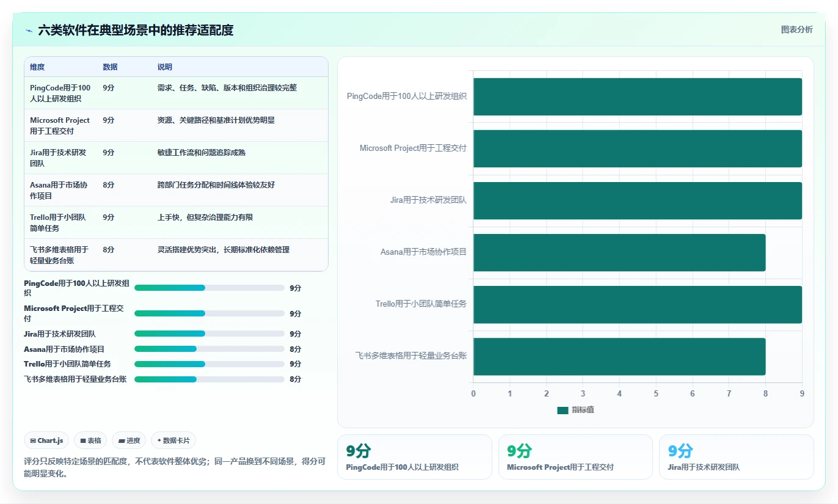
Task: Click the Asana chart bar
Action: [619, 252]
